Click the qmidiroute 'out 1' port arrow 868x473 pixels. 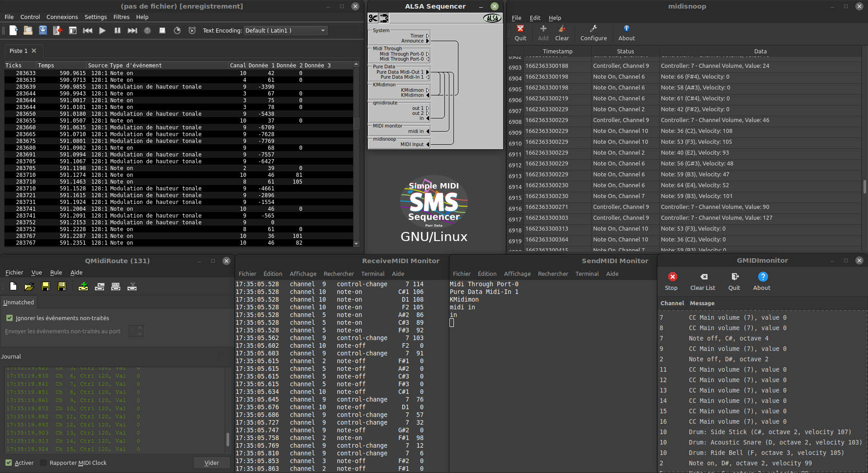click(428, 108)
